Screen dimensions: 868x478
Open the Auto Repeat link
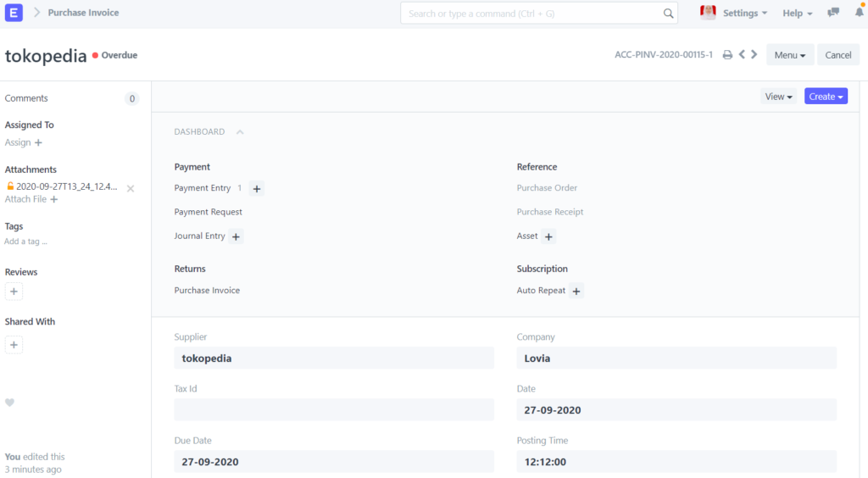coord(541,291)
